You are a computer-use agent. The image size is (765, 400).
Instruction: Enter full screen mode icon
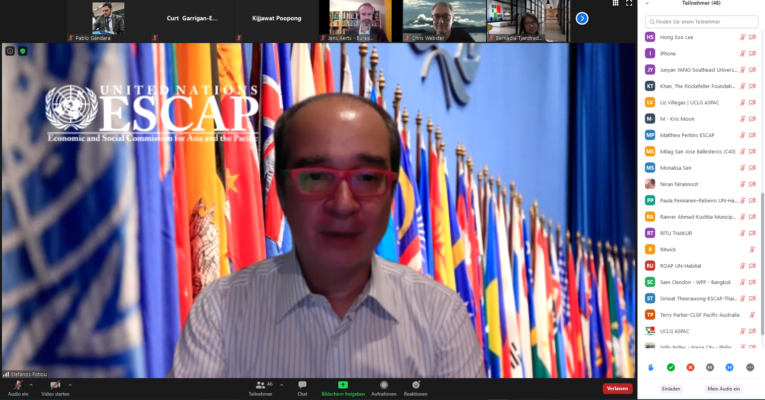(629, 3)
